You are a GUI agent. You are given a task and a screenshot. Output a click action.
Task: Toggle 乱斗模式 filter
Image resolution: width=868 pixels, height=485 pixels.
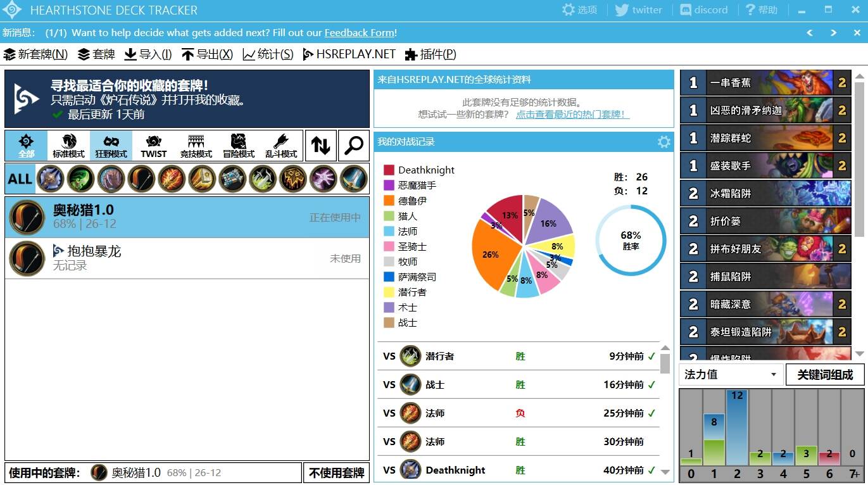280,146
